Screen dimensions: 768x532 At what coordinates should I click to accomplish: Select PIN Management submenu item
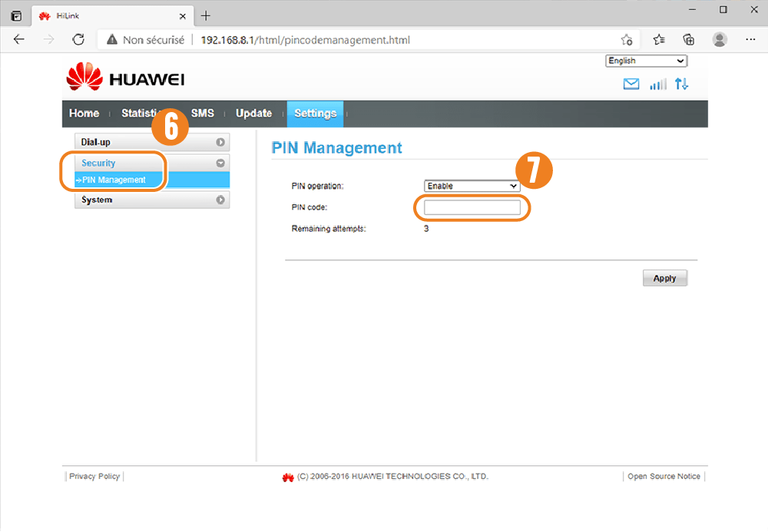[x=152, y=180]
